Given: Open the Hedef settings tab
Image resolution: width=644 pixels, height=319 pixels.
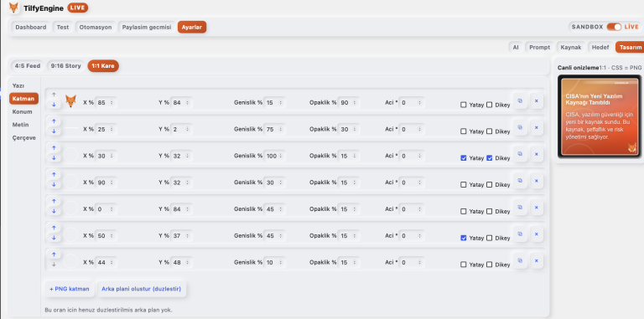Looking at the screenshot, I should tap(600, 47).
